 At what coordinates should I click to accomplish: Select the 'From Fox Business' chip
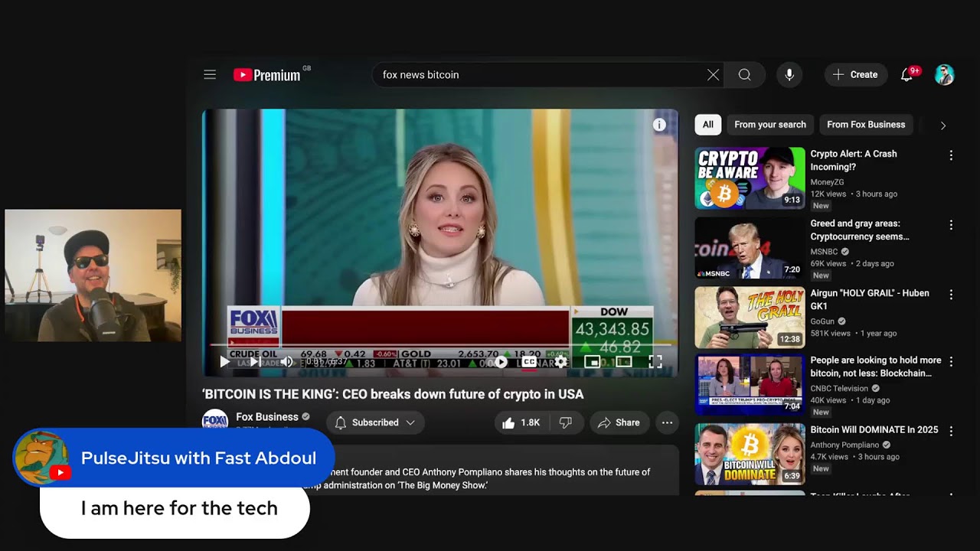866,125
